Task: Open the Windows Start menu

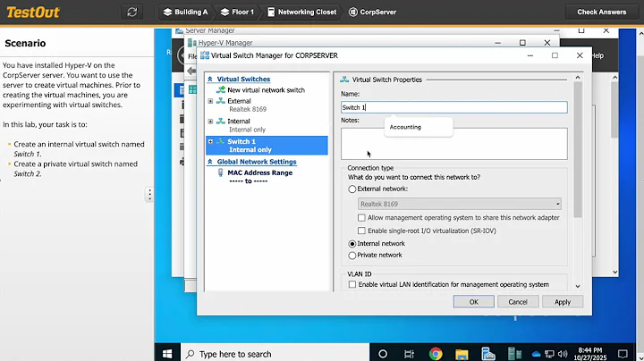Action: coord(167,354)
